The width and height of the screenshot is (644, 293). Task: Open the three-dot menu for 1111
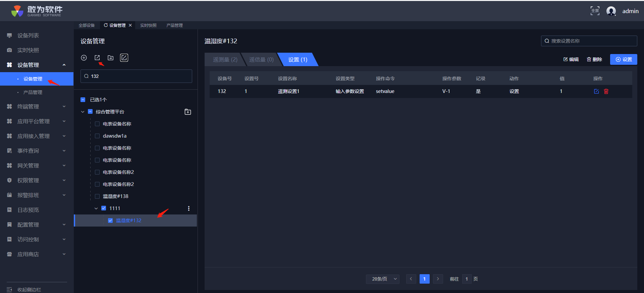189,208
